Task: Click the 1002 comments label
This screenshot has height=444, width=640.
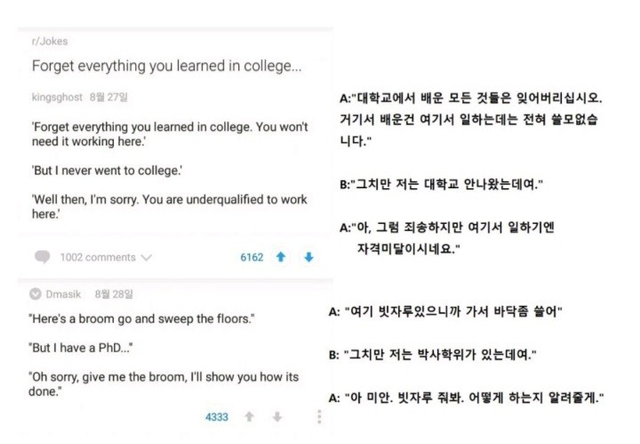Action: tap(97, 258)
